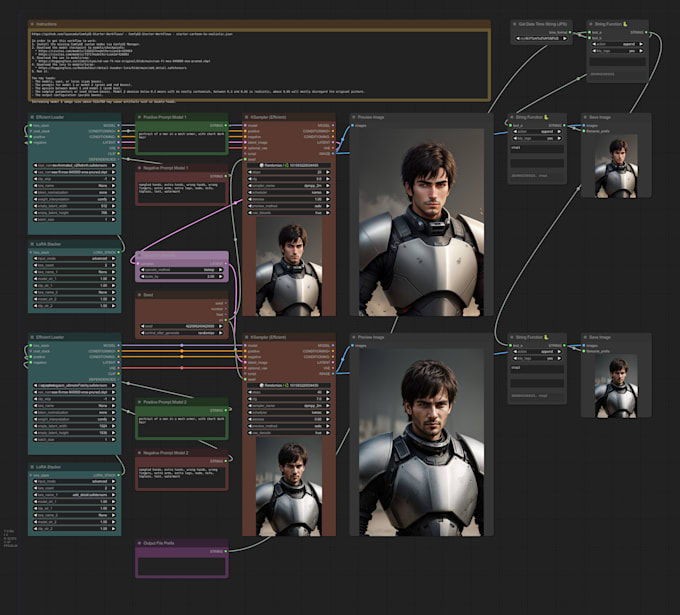680x615 pixels.
Task: Collapse the top Save Image node dot
Action: [585, 117]
